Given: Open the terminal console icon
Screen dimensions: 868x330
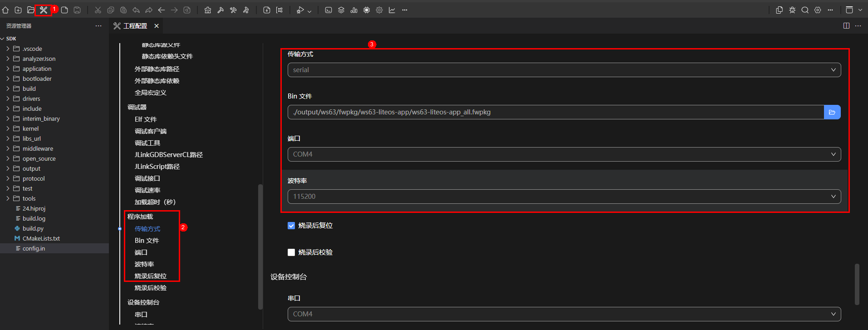Looking at the screenshot, I should coord(329,10).
